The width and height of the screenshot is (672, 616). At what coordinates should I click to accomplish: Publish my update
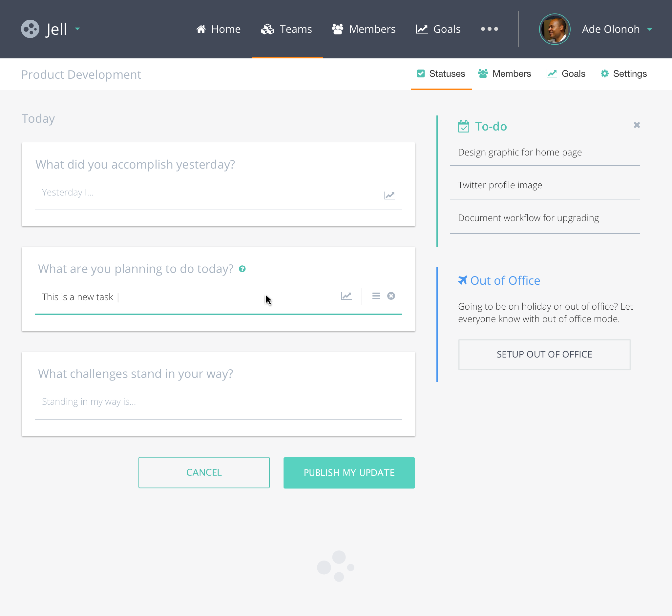[349, 473]
